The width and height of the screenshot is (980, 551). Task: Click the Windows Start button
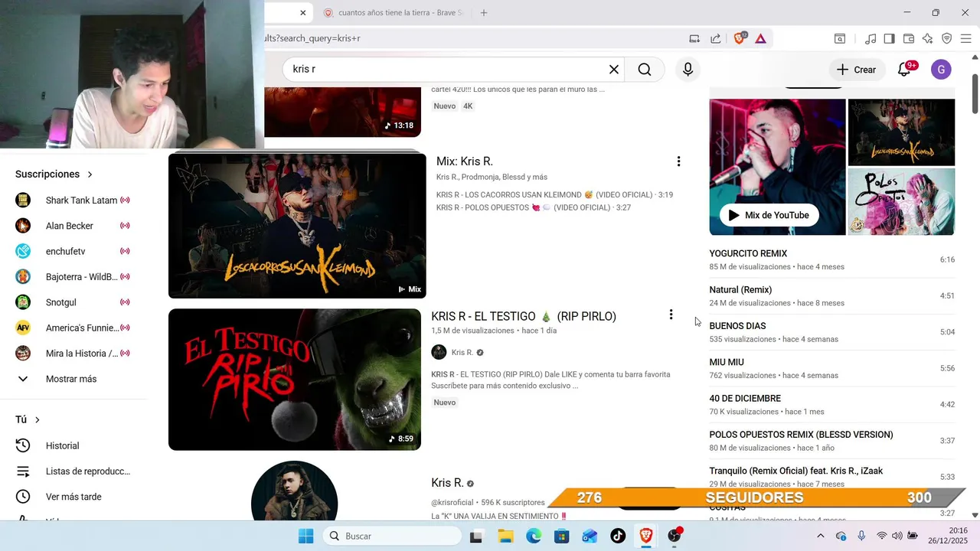(305, 536)
